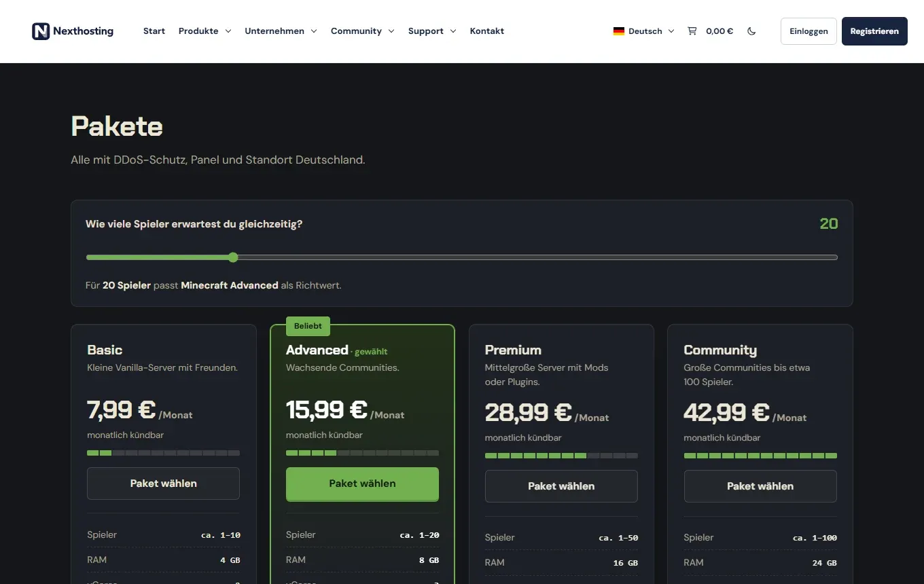This screenshot has width=924, height=584.
Task: Click the Registrieren button
Action: [x=874, y=31]
